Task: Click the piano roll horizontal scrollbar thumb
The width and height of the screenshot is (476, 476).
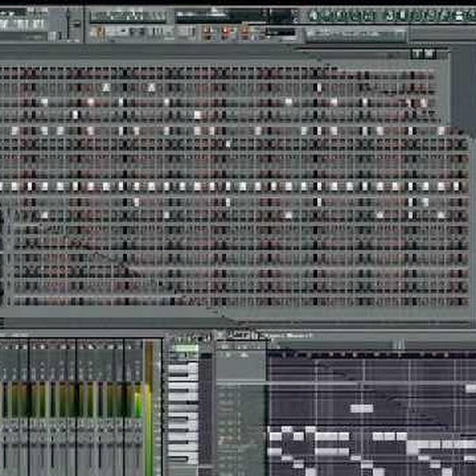Action: (x=399, y=344)
